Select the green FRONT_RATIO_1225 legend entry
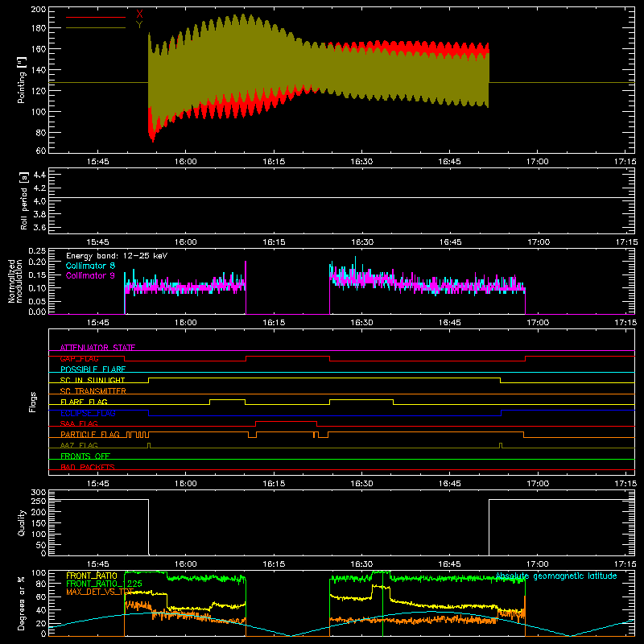Viewport: 644px width, 644px height. [105, 584]
